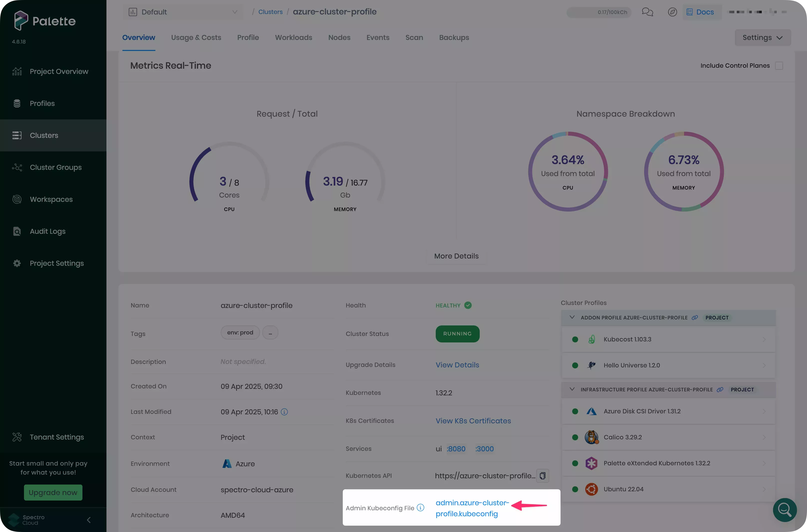Open the Backups tab
The height and width of the screenshot is (532, 807).
tap(454, 37)
